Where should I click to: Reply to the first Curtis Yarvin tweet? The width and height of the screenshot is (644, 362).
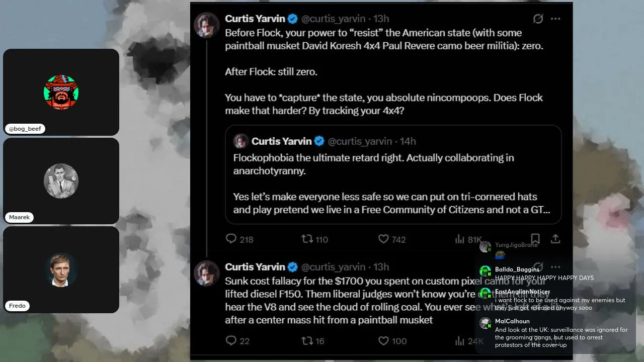point(239,239)
